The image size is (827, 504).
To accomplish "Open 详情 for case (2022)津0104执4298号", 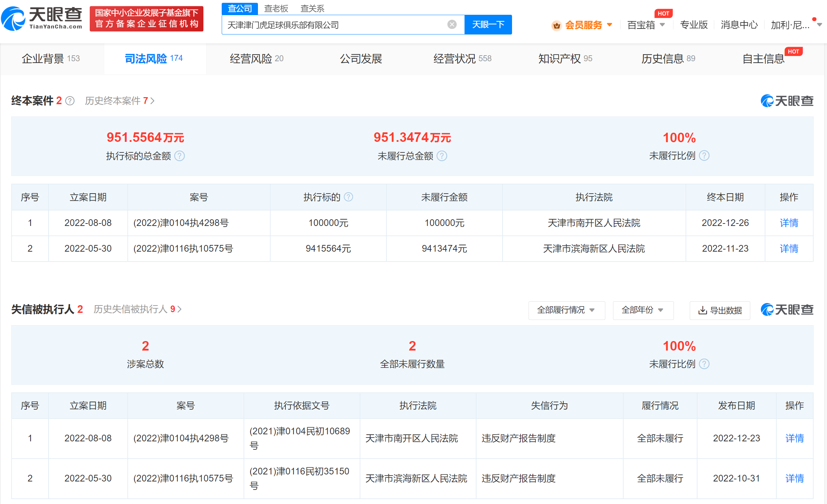I will pos(789,223).
